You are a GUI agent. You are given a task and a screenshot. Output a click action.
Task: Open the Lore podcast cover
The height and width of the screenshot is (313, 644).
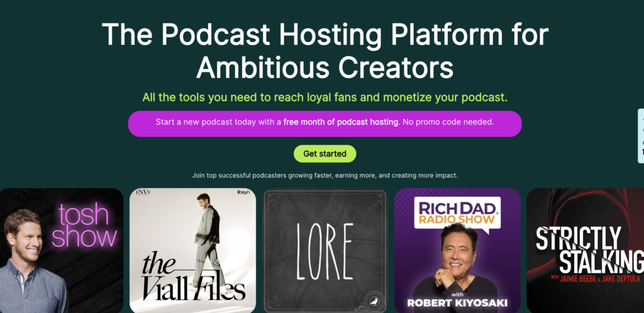[325, 251]
